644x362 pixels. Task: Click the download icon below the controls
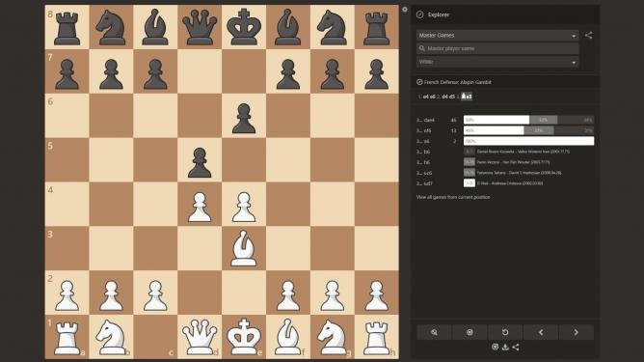coord(505,348)
